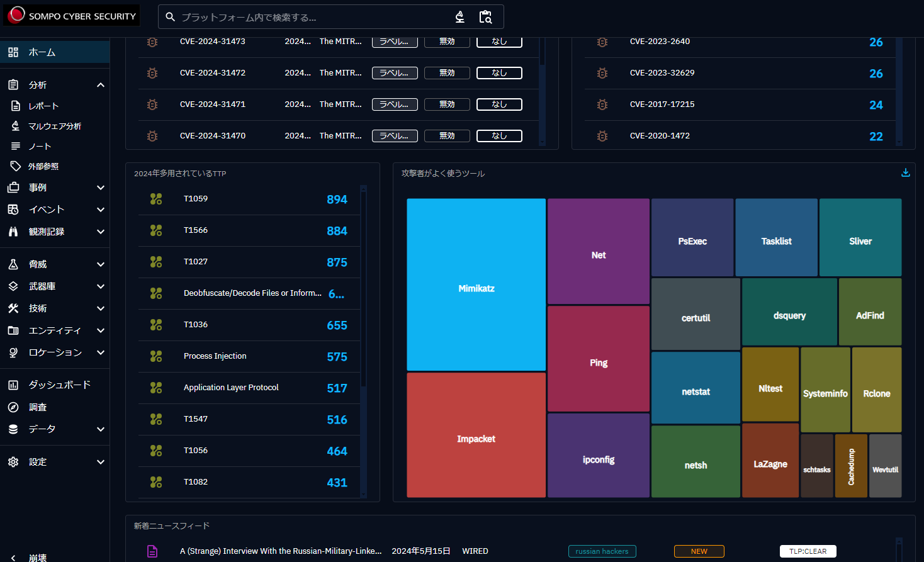
Task: Click the ラベル badge of CVE-2024-31472
Action: tap(395, 73)
